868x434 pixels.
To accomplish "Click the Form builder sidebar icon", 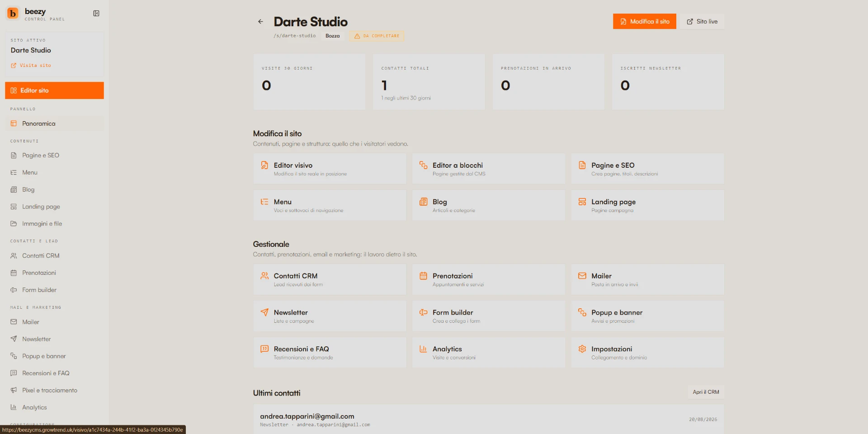I will point(14,290).
